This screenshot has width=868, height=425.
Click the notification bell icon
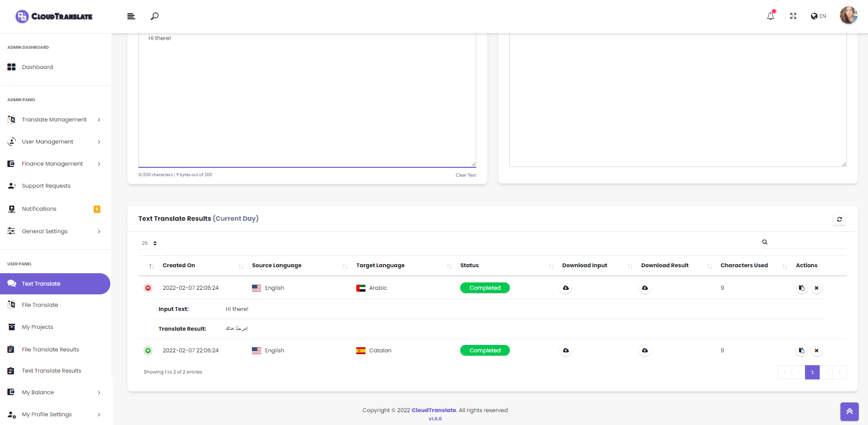[771, 16]
